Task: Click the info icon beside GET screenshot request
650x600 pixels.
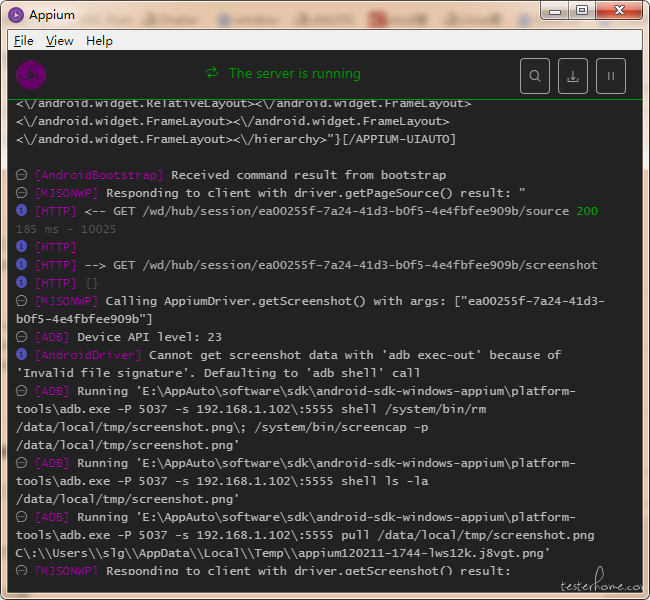Action: point(22,264)
